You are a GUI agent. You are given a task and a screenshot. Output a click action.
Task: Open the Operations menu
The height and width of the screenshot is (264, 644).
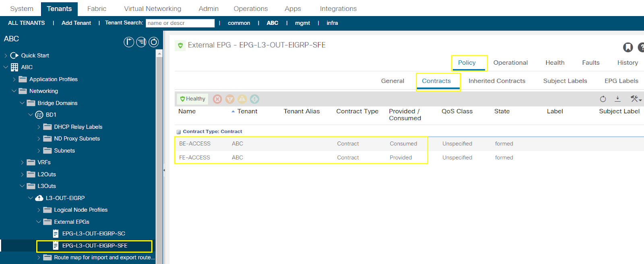coord(251,8)
